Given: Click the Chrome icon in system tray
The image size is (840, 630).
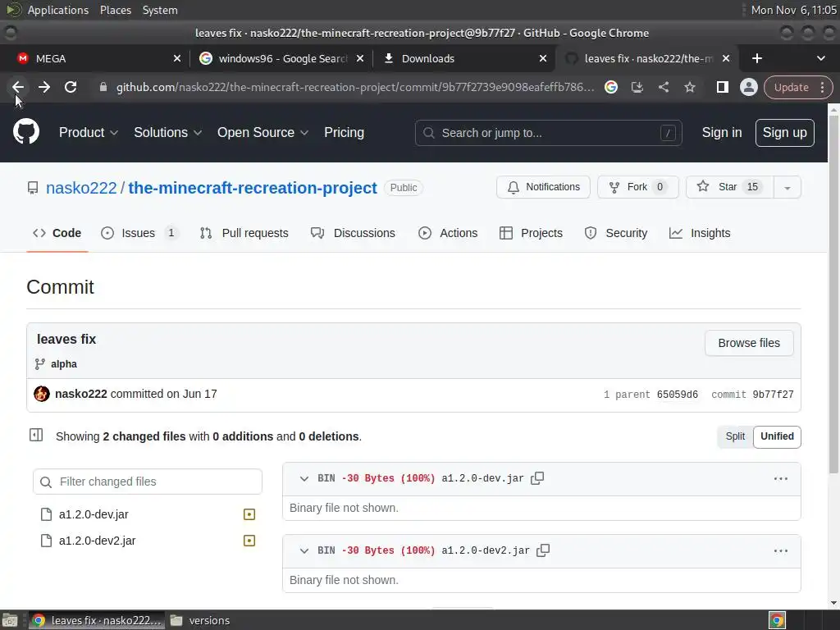Looking at the screenshot, I should pyautogui.click(x=777, y=620).
